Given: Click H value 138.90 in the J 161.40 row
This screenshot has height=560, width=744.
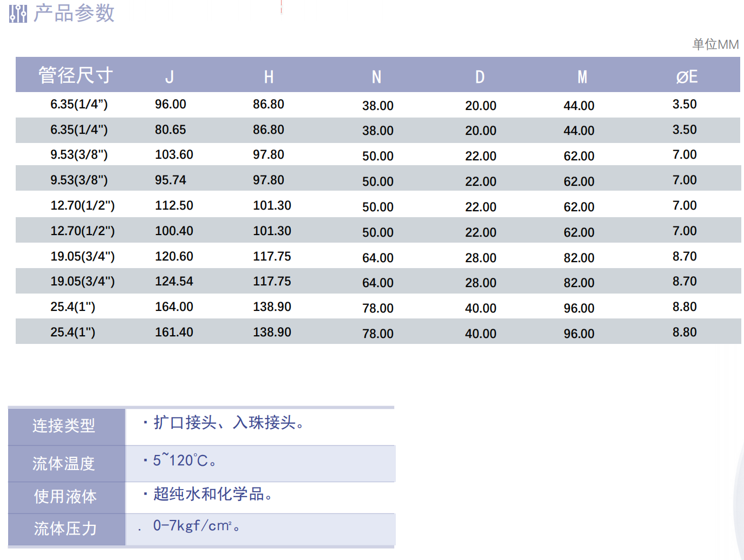Looking at the screenshot, I should pos(272,332).
